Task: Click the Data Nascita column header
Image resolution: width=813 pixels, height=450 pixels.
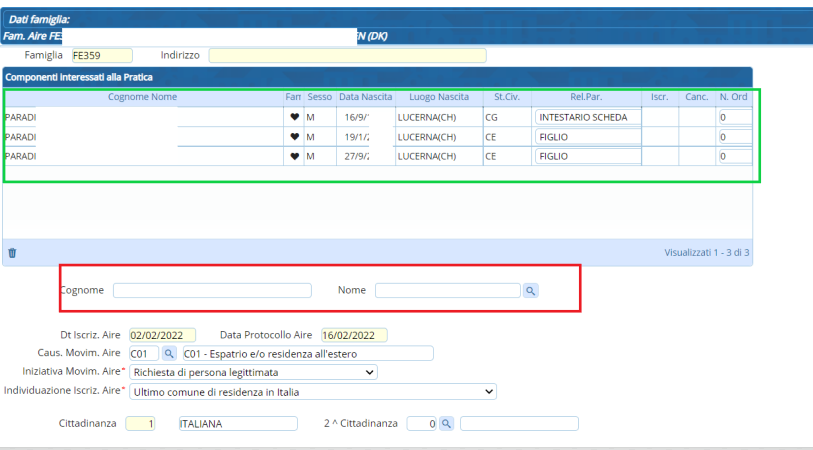Action: click(x=364, y=97)
